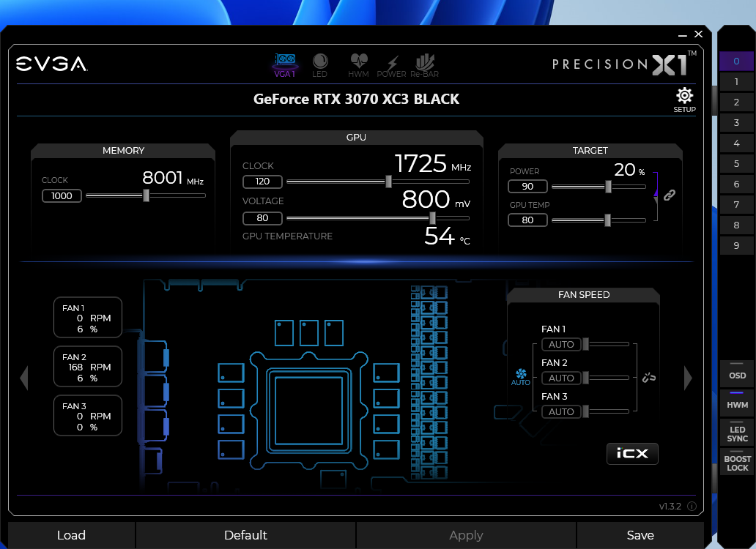Go to previous page with left arrow
The height and width of the screenshot is (549, 756).
pyautogui.click(x=24, y=378)
